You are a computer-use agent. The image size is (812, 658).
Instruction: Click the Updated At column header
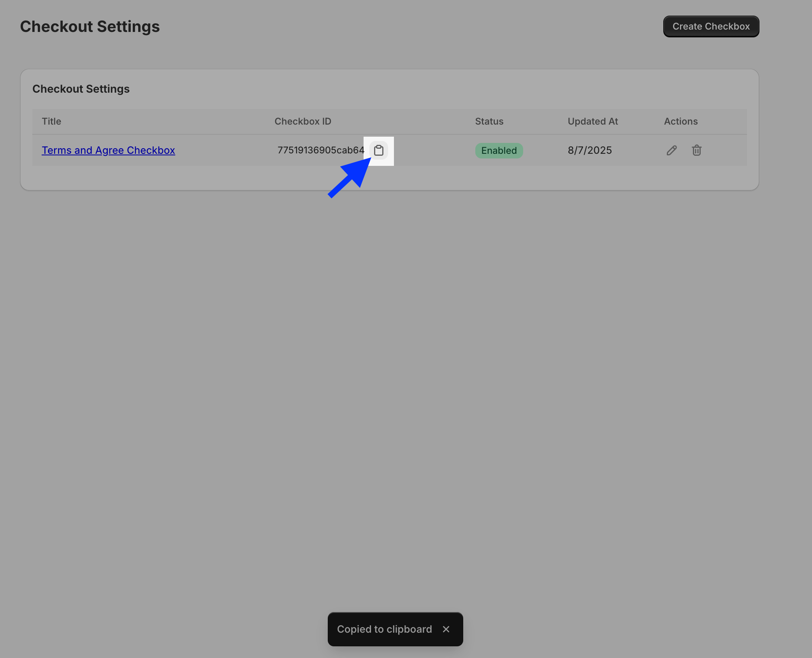[592, 121]
